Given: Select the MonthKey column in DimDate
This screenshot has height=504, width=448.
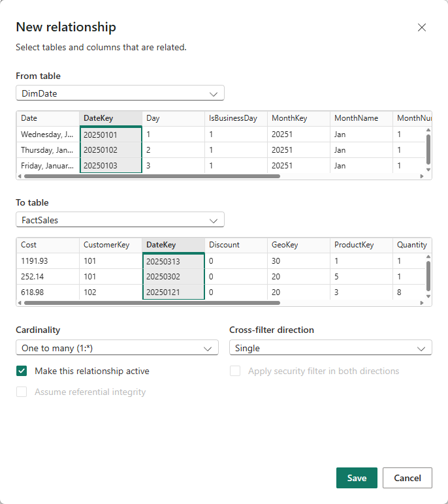Looking at the screenshot, I should pos(290,118).
